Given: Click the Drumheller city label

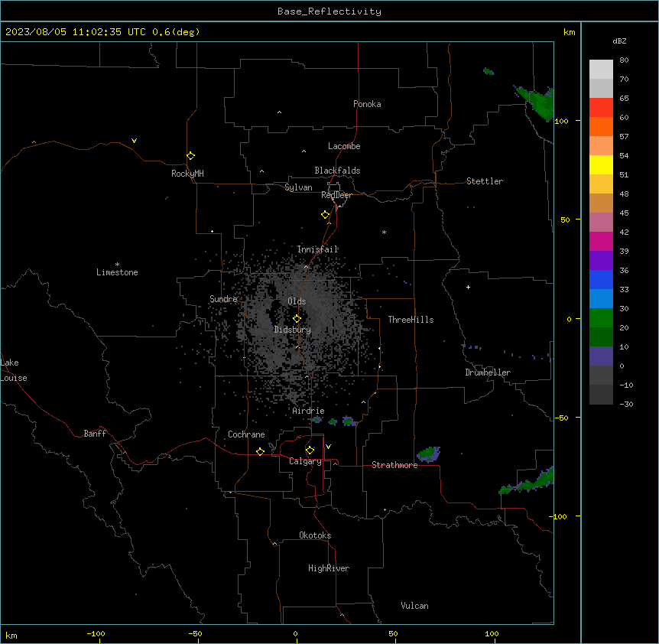Looking at the screenshot, I should 488,372.
